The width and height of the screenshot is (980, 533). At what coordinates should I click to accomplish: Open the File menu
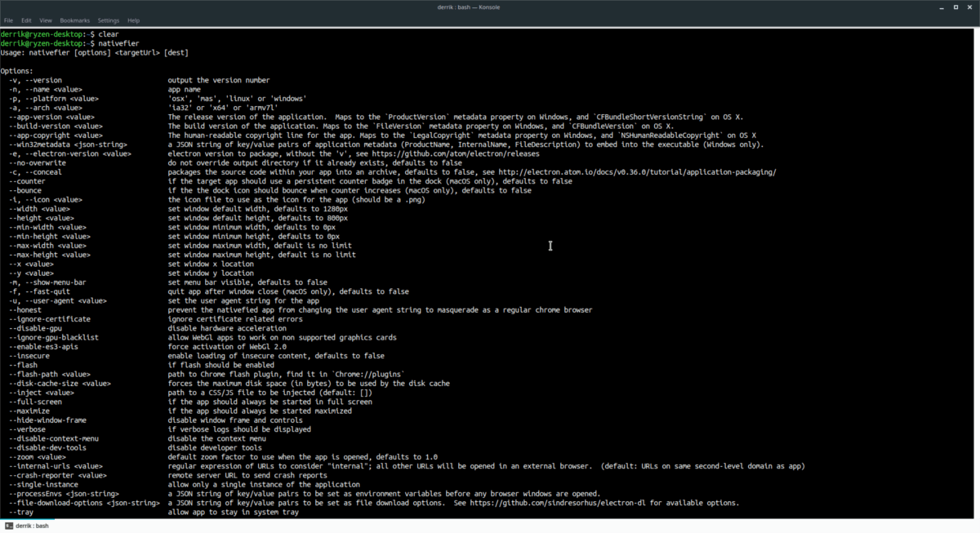8,20
